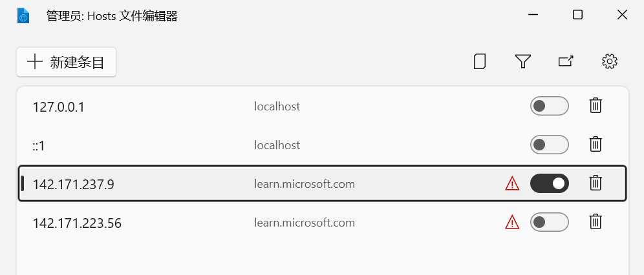Enable the ::1 localhost entry toggle

tap(549, 145)
